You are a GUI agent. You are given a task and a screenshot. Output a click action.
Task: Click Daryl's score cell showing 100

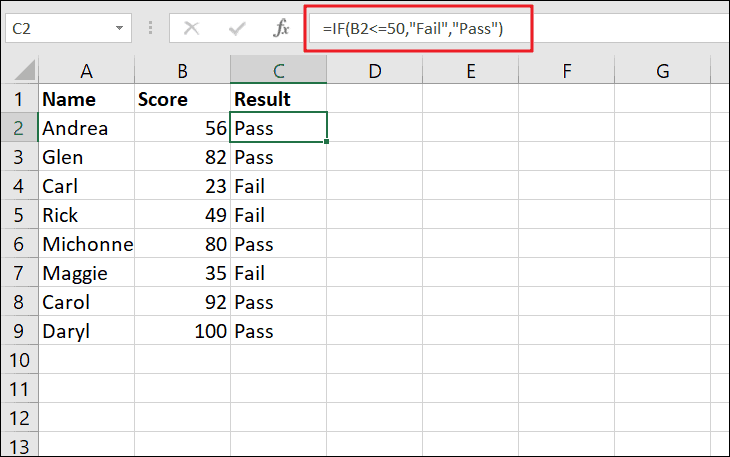[x=182, y=331]
